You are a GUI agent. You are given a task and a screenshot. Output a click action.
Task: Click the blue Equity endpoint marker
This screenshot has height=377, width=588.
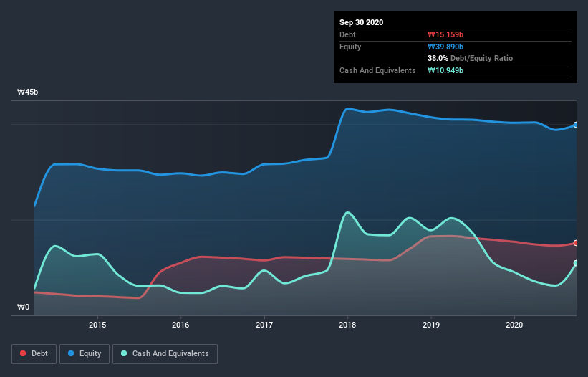click(576, 125)
